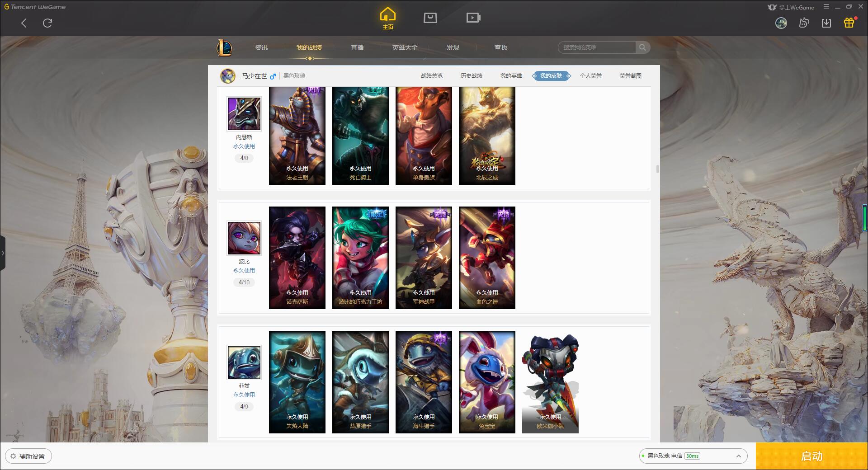Screen dimensions: 868x470
Task: Open the 北辰之威 skin card
Action: click(x=487, y=136)
